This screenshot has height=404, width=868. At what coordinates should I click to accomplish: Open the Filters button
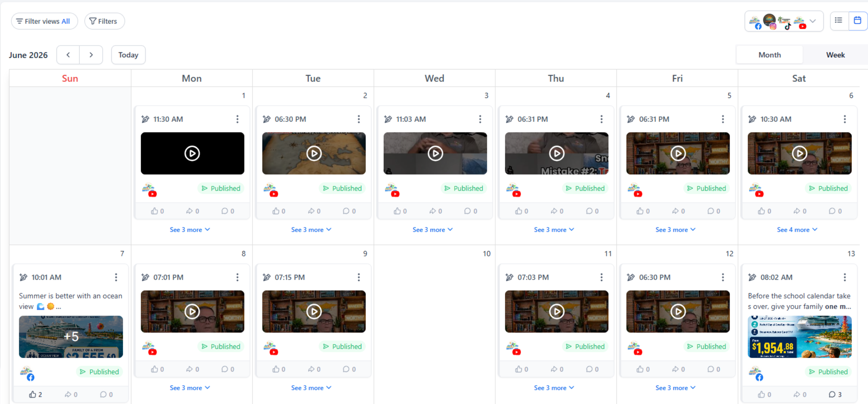point(104,21)
